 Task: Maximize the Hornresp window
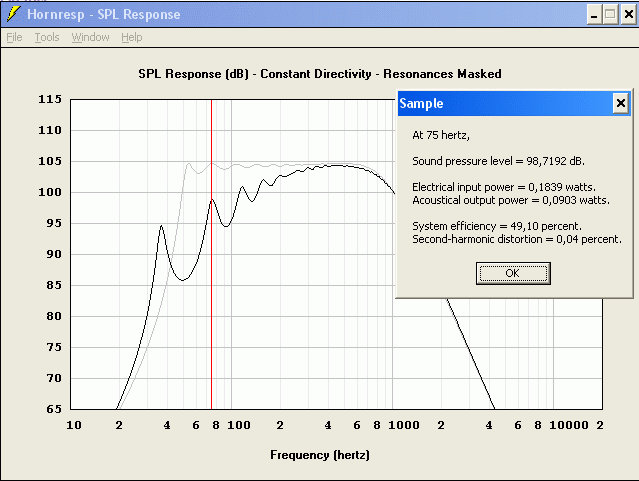click(x=610, y=15)
